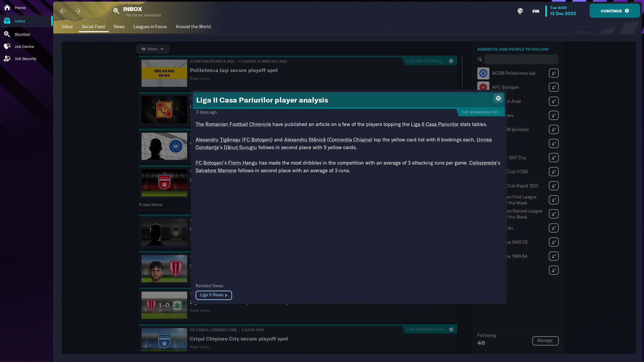
Task: Follow ACSM Politehnica Iași
Action: (x=553, y=73)
